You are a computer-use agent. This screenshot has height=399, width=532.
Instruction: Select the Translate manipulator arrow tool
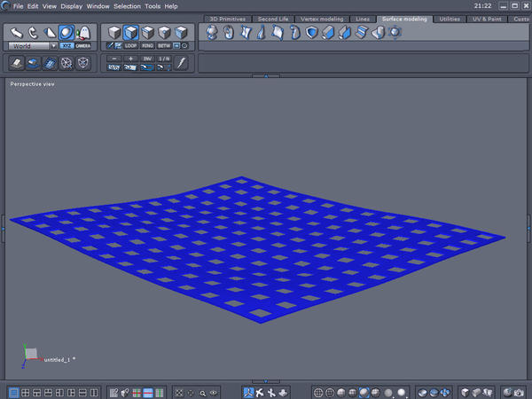(x=17, y=33)
